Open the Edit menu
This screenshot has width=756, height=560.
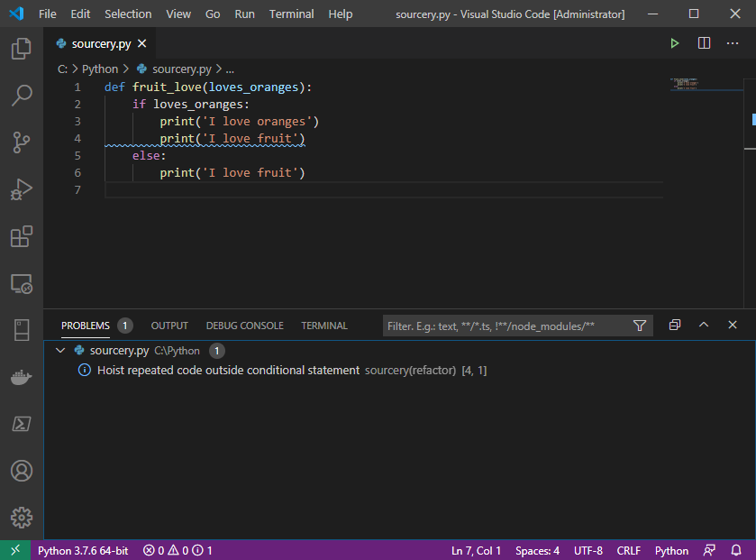[x=80, y=14]
